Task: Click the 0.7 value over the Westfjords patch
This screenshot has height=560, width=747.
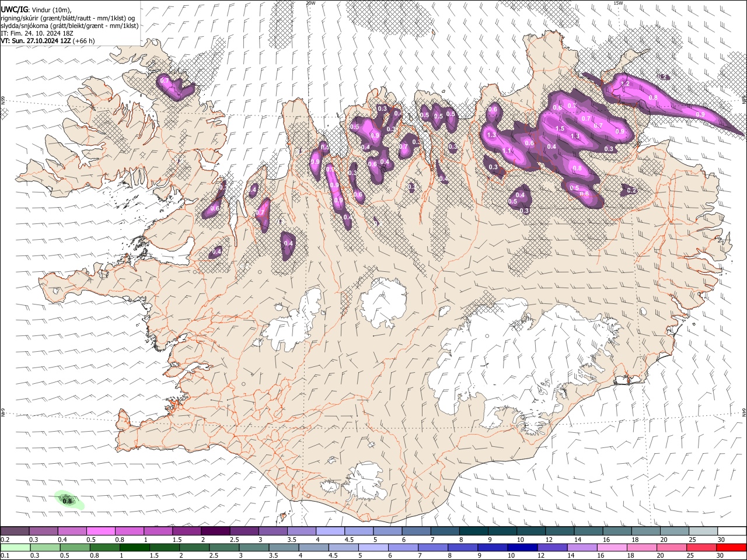Action: coord(165,80)
